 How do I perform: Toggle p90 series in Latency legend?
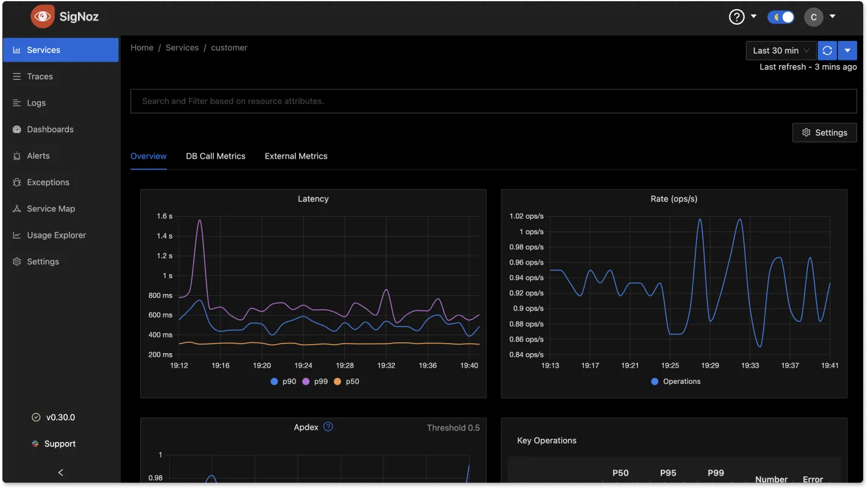(x=283, y=382)
